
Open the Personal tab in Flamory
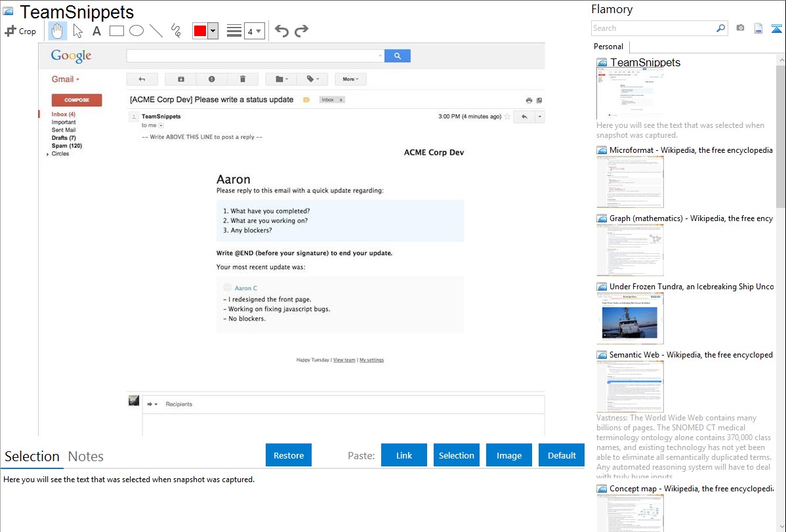(608, 47)
